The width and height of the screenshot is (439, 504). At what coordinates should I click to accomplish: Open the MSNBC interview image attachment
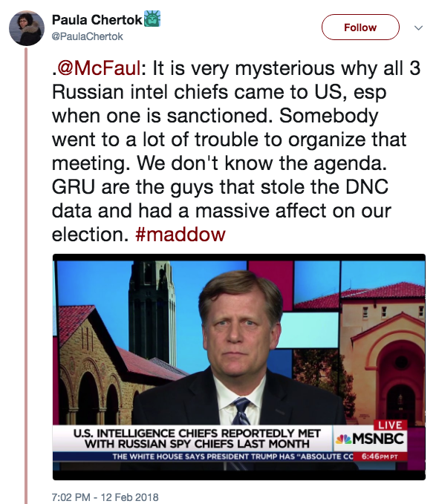pos(239,367)
